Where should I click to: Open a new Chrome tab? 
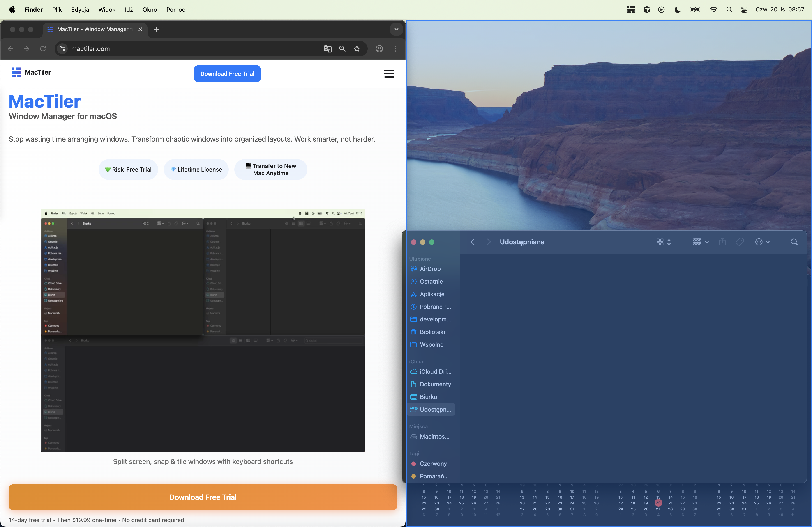[x=156, y=29]
